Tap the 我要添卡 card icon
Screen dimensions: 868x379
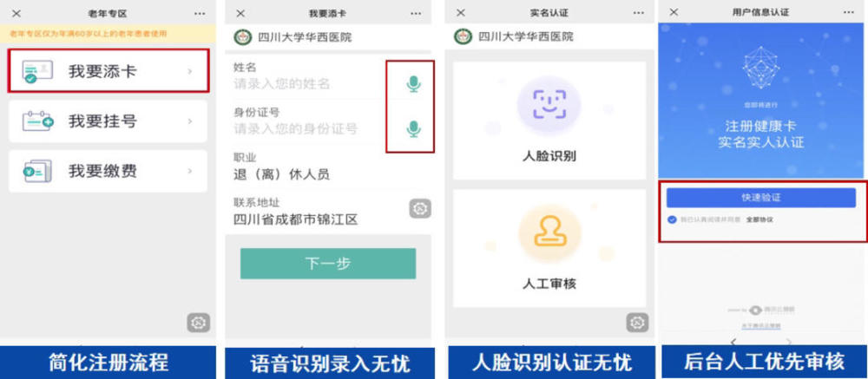pos(37,71)
